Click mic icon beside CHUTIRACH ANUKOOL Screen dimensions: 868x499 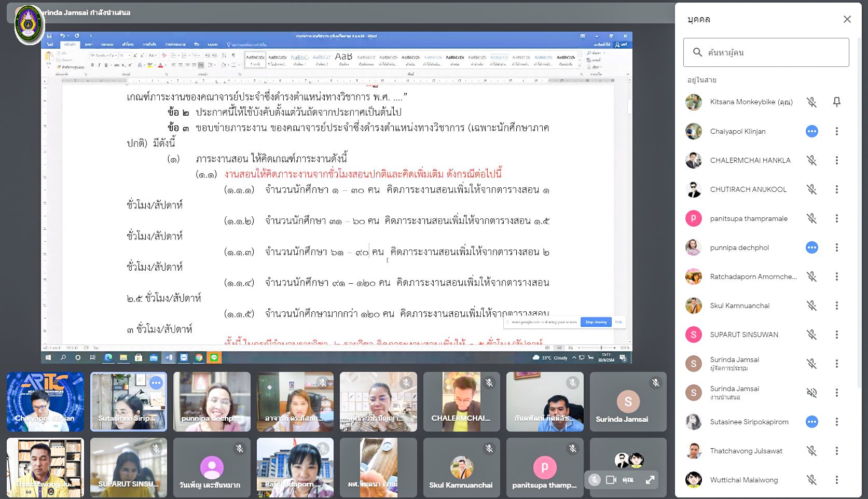pyautogui.click(x=811, y=189)
